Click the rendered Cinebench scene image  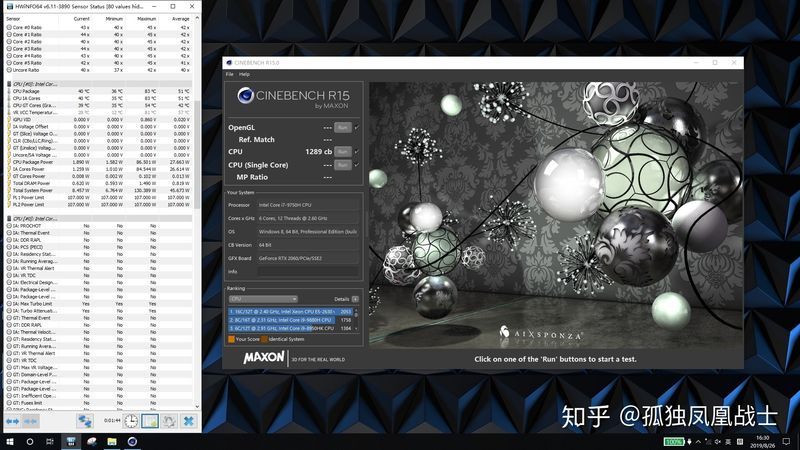coord(556,214)
